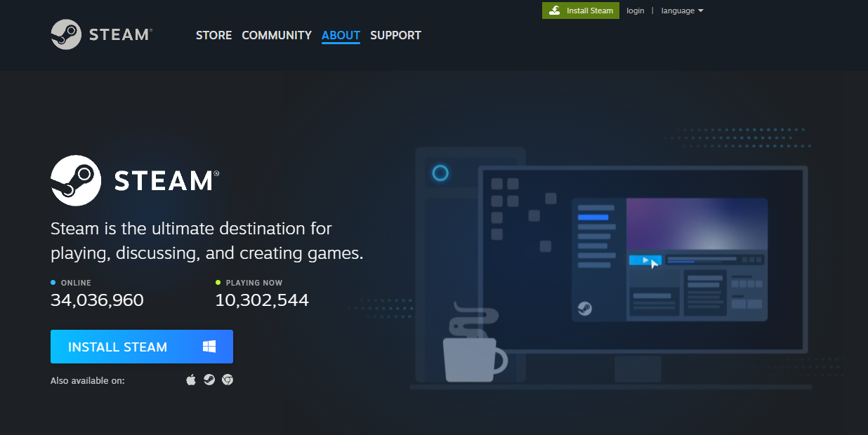Select the SteamOS icon under Also available on
The width and height of the screenshot is (868, 435).
(x=209, y=379)
